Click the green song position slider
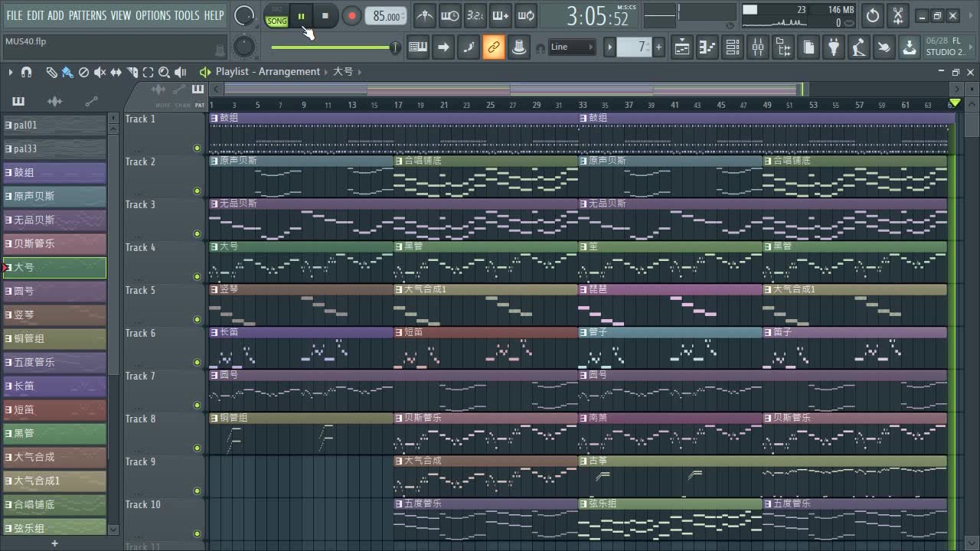Image resolution: width=980 pixels, height=551 pixels. 335,48
